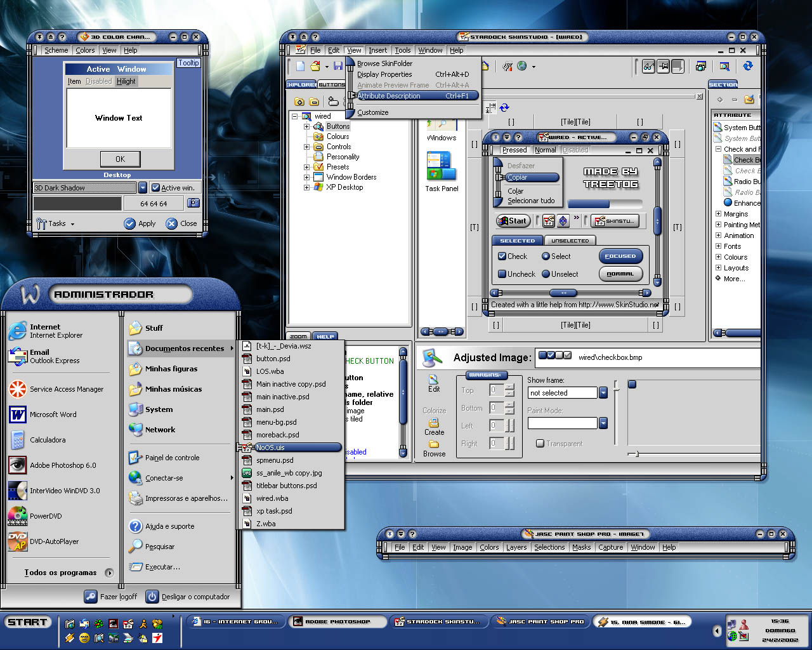Select Browse SkinFolder in View menu
The image size is (812, 650).
point(413,63)
